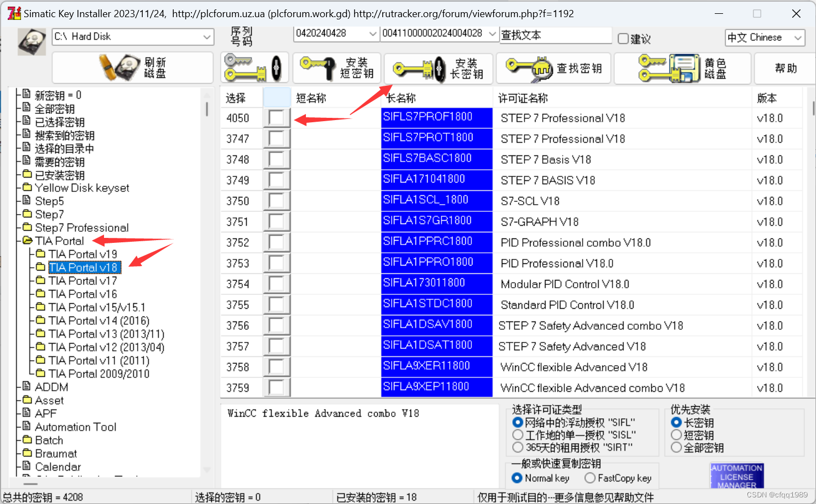Click the Braumat folder icon
The width and height of the screenshot is (816, 504).
[x=28, y=453]
